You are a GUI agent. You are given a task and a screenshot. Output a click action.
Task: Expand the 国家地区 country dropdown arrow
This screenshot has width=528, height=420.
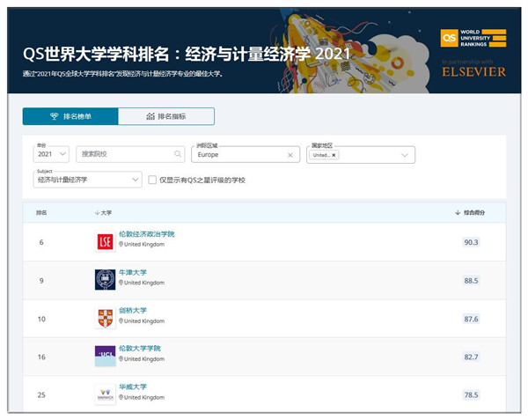(x=405, y=155)
